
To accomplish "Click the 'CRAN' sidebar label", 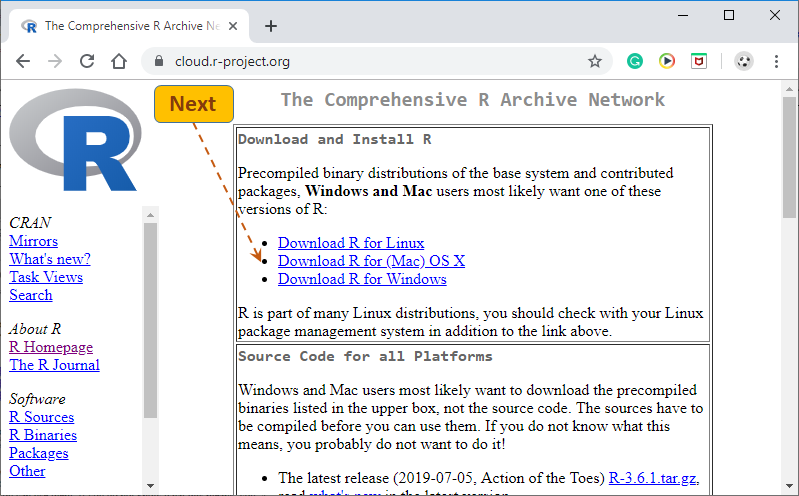I will 30,223.
